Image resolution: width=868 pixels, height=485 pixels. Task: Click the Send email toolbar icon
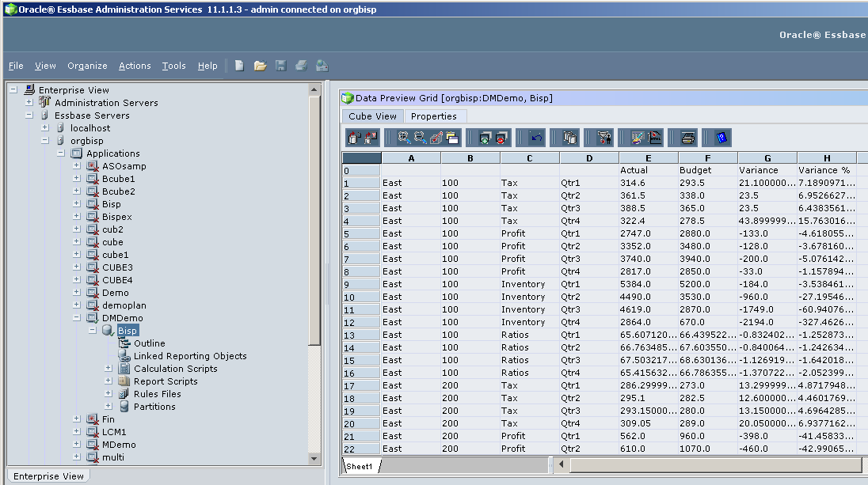tap(322, 66)
